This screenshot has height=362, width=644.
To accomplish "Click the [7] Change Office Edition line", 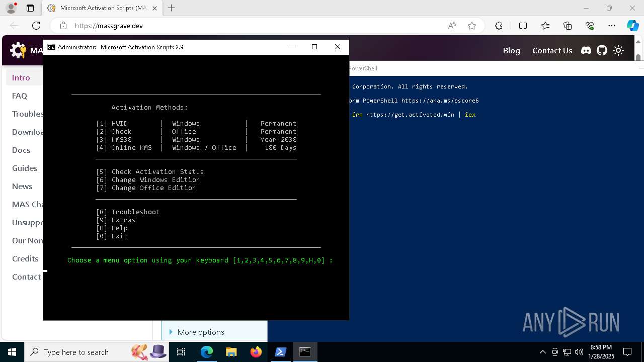I will (146, 188).
